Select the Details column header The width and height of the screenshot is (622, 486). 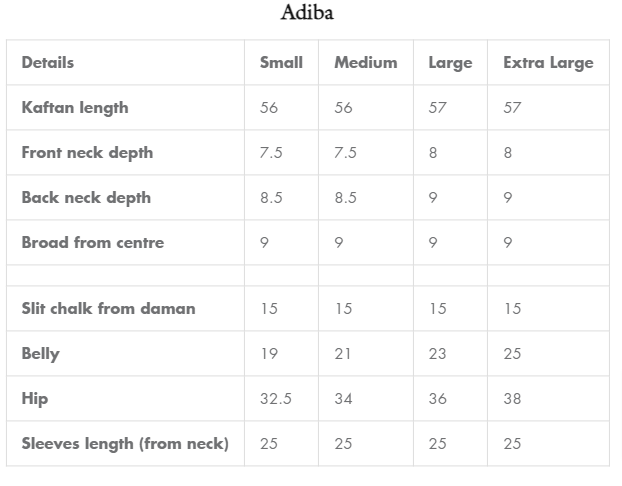click(48, 62)
